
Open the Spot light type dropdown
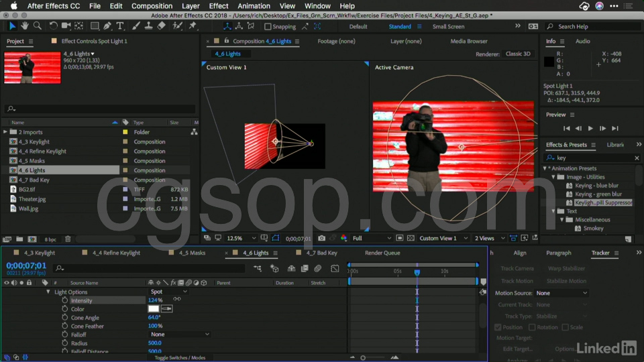[x=168, y=292]
